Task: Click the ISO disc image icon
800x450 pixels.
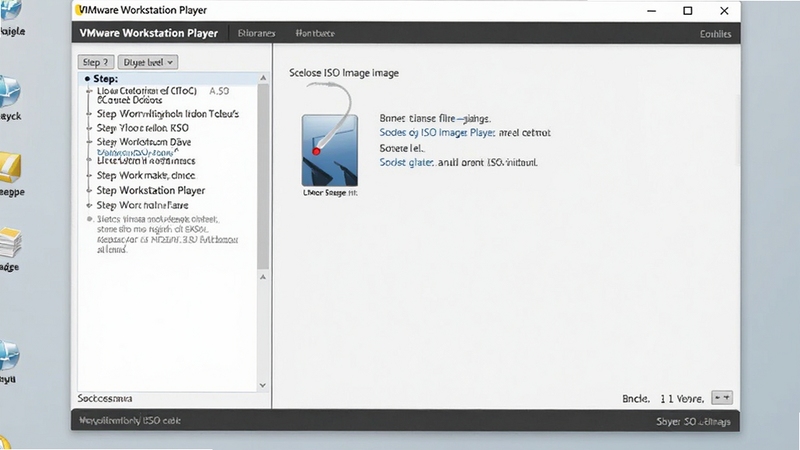Action: tap(330, 150)
